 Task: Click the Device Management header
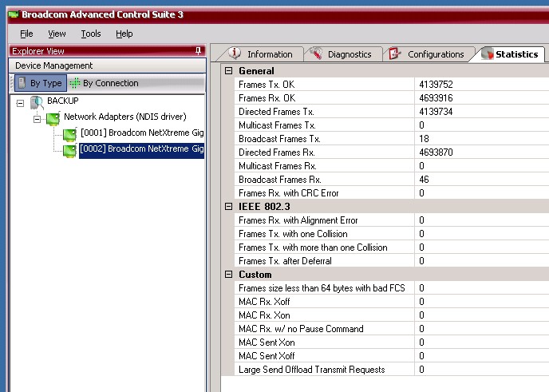107,65
